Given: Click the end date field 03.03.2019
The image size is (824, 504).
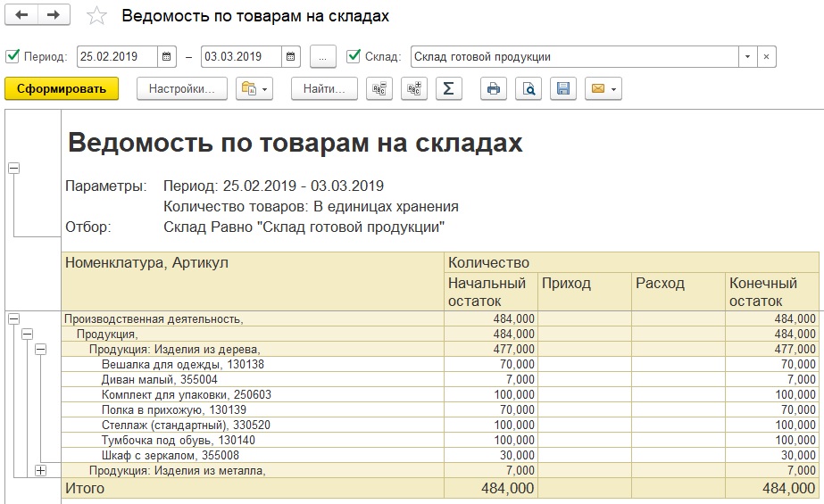Looking at the screenshot, I should 241,57.
